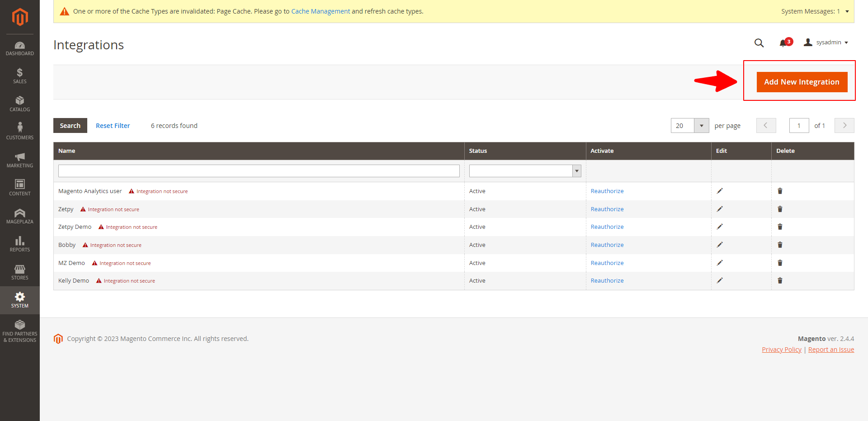Edit Magento Analytics user with pencil icon

click(x=720, y=191)
